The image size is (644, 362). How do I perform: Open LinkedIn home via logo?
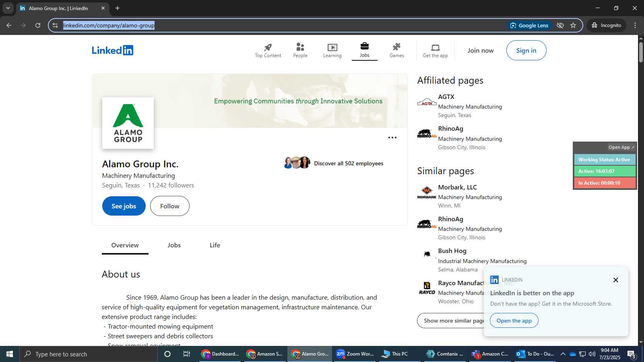click(x=113, y=50)
